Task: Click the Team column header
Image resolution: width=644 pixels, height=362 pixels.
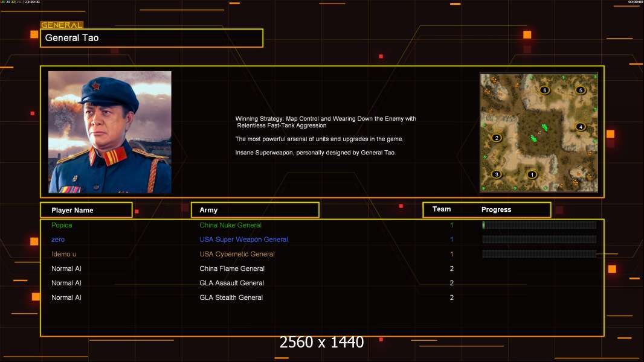Action: coord(442,209)
